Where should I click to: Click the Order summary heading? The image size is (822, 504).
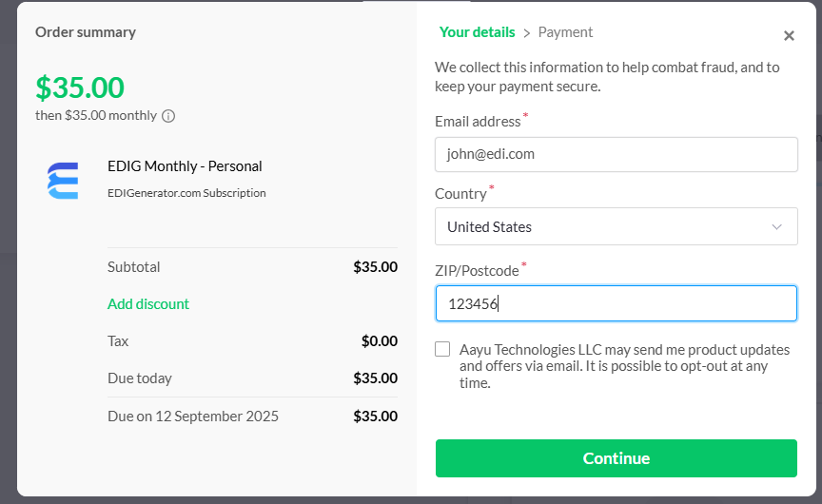tap(86, 32)
